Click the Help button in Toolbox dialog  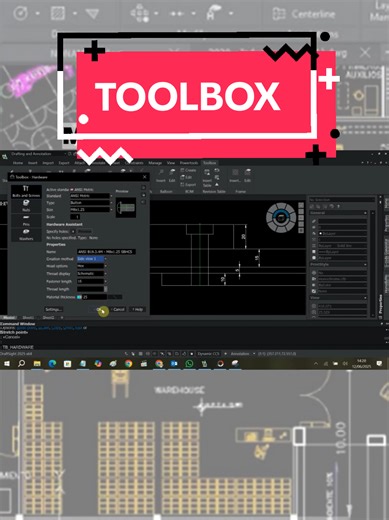click(137, 309)
